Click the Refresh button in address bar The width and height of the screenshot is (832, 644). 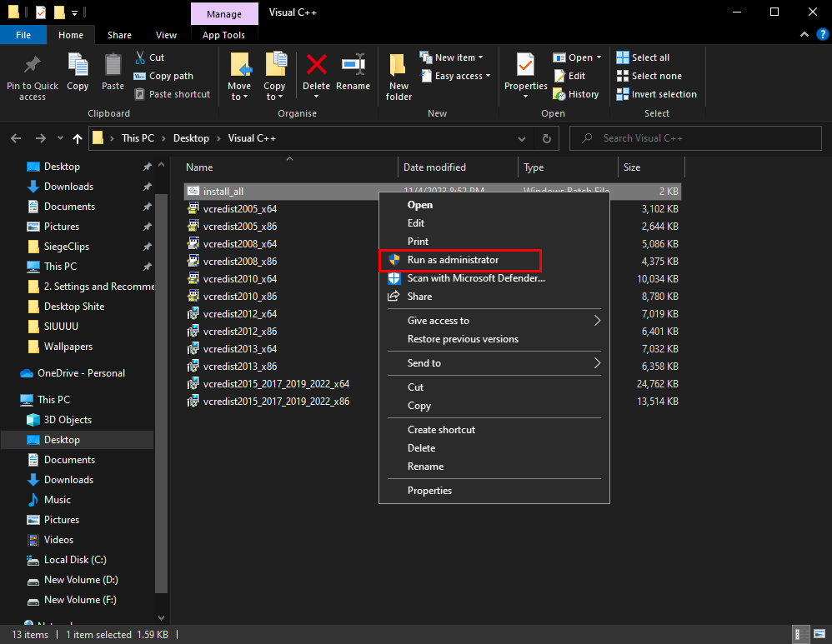coord(547,138)
